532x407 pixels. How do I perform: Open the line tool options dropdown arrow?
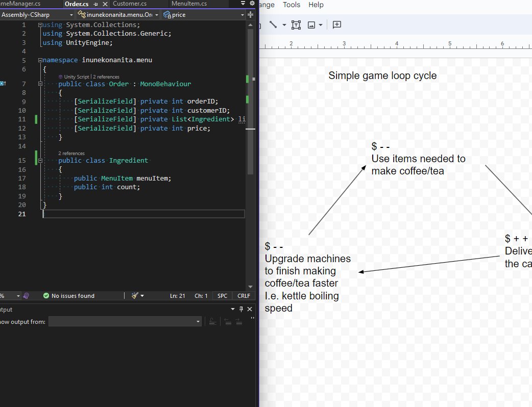[284, 25]
